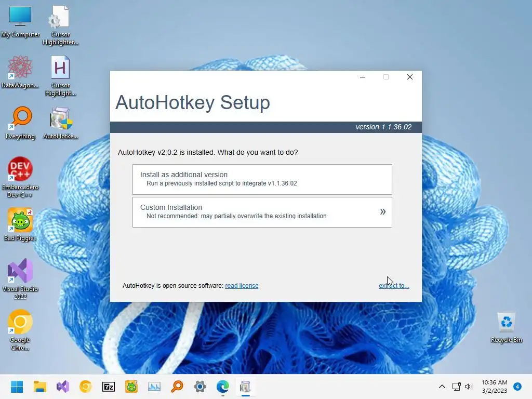Select Everything search desktop shortcut
Screen dimensions: 532x399
click(20, 123)
